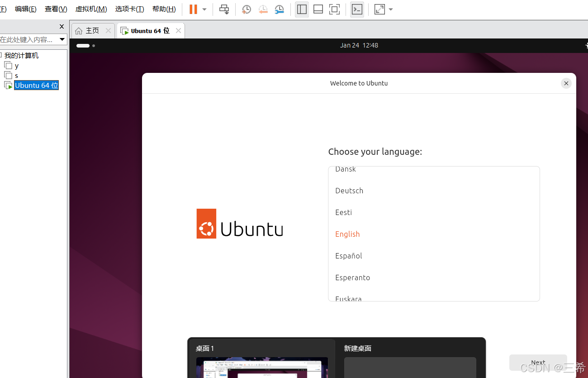Expand the library search filter dropdown
This screenshot has height=378, width=588.
coord(62,39)
